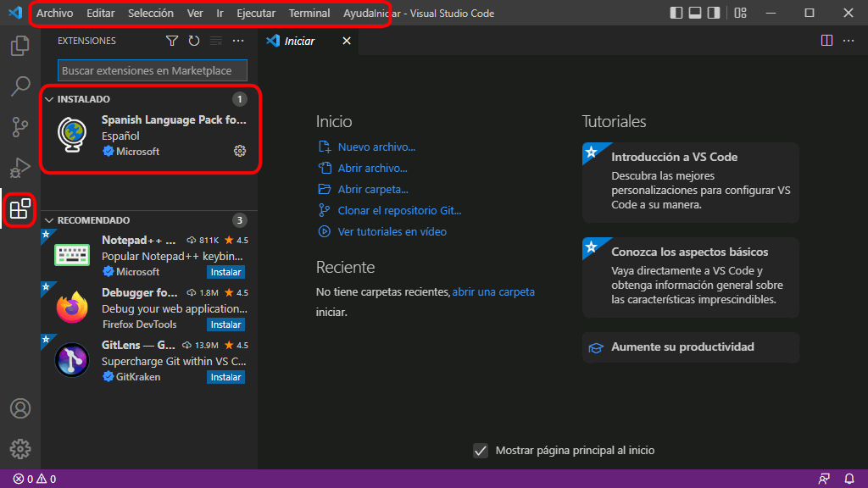Open gear settings for Spanish Language Pack
Image resolution: width=868 pixels, height=488 pixels.
(240, 151)
